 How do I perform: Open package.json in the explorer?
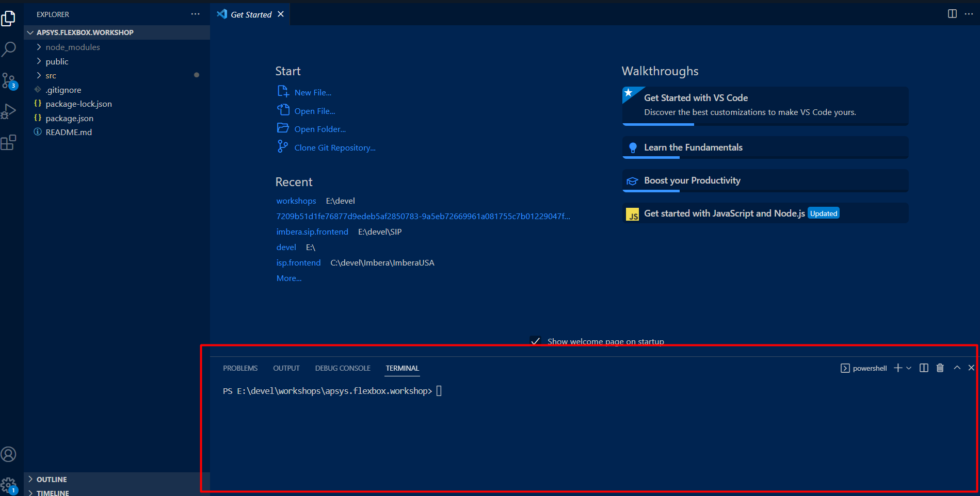coord(69,118)
